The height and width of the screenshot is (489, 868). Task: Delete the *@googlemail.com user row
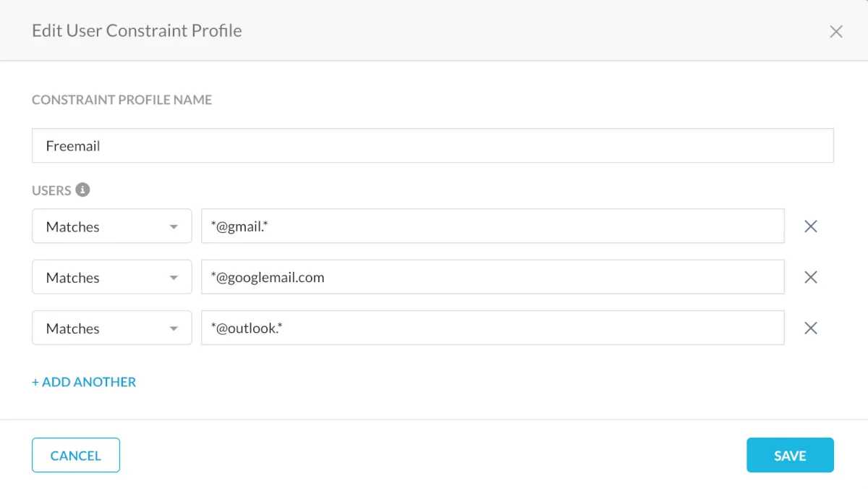[811, 277]
